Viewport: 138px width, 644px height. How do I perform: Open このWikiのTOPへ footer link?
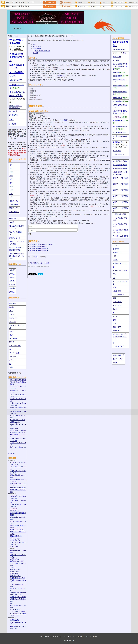click(45, 637)
